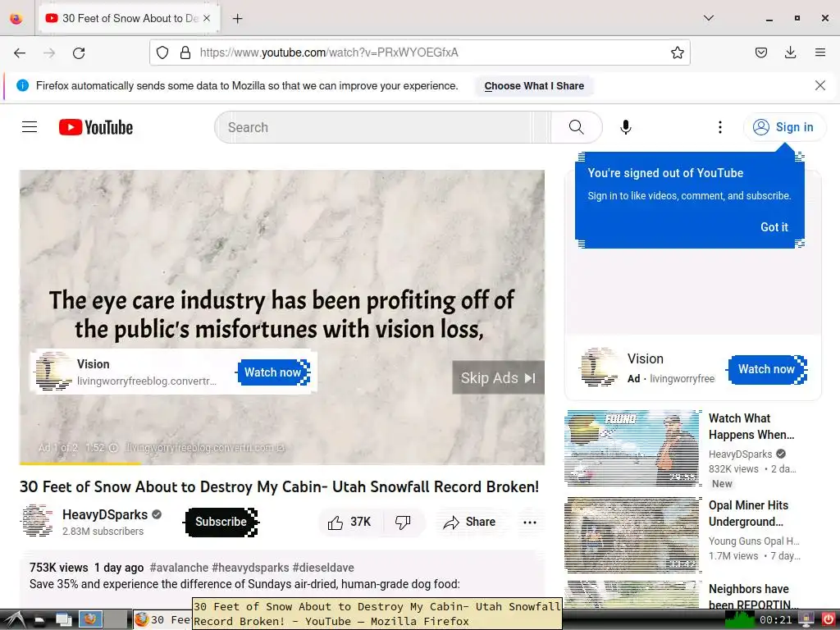The height and width of the screenshot is (630, 840).
Task: Open the 'Opal Miner Hits Underground' thumbnail
Action: [632, 535]
